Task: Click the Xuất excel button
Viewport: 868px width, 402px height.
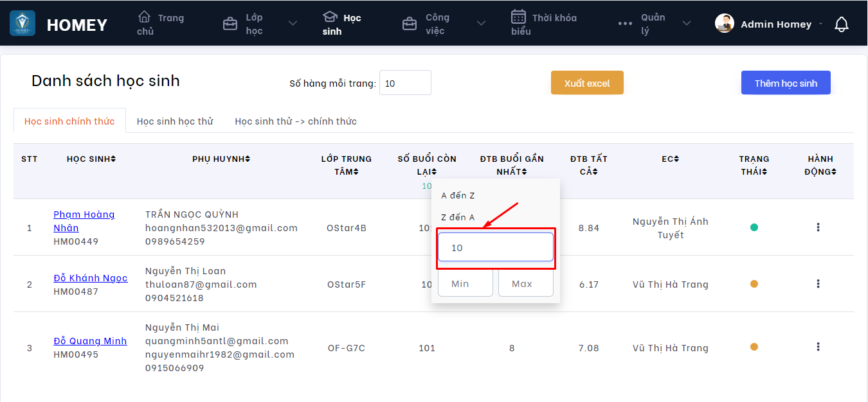Action: tap(587, 83)
